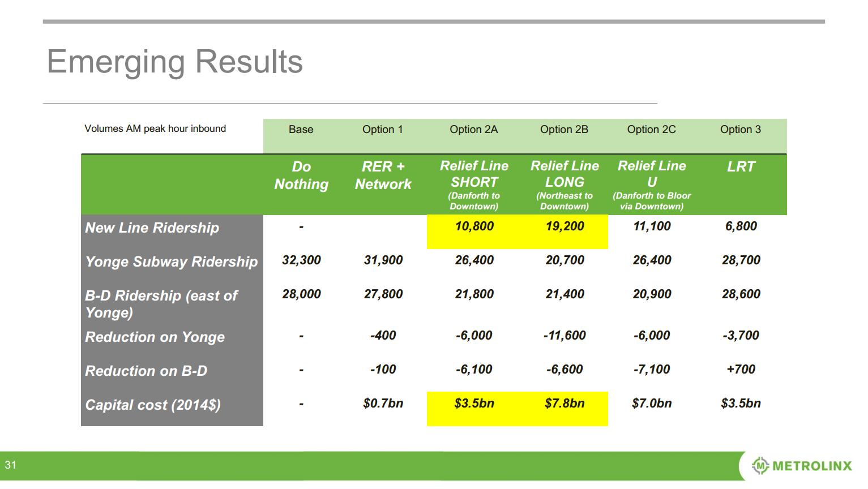Click the +700 B-D reduction value

click(x=741, y=370)
